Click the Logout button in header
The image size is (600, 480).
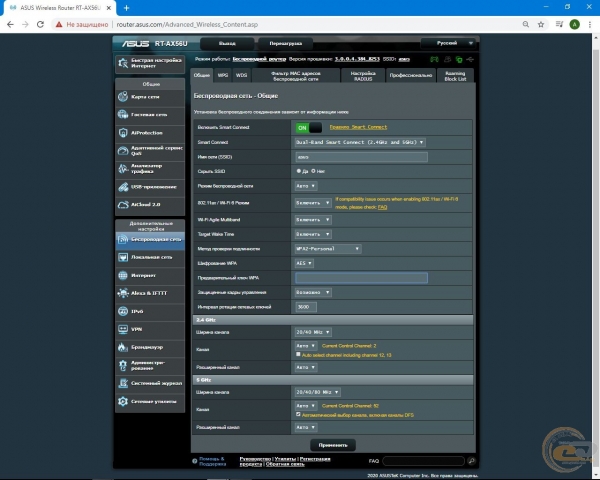tap(227, 44)
